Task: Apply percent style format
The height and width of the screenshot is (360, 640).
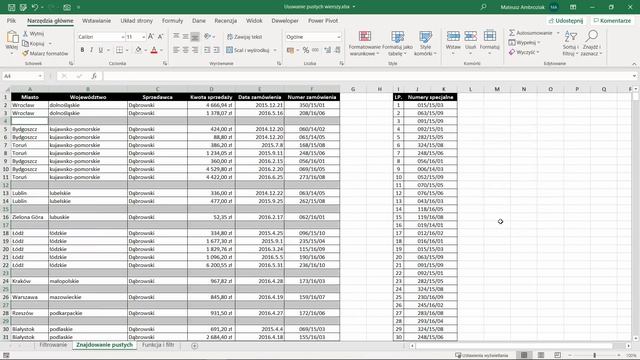Action: pos(306,50)
